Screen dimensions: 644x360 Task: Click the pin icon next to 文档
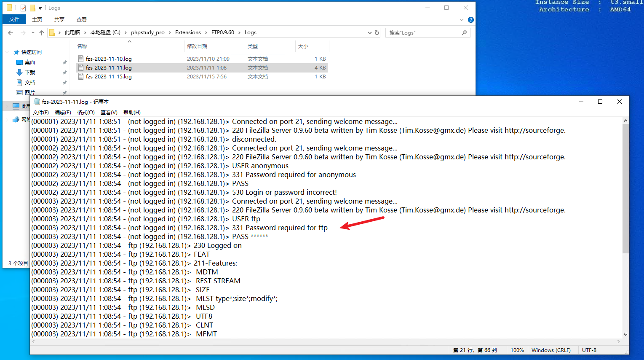(64, 83)
